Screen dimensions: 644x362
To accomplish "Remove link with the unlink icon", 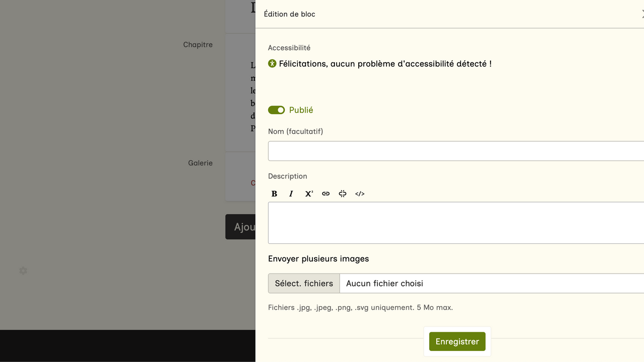I will (x=343, y=194).
